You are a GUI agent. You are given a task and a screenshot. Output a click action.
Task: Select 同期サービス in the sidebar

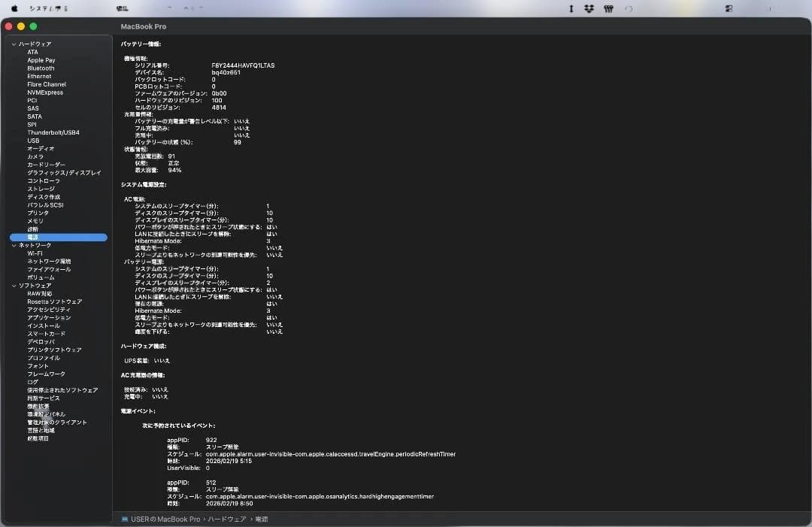44,398
